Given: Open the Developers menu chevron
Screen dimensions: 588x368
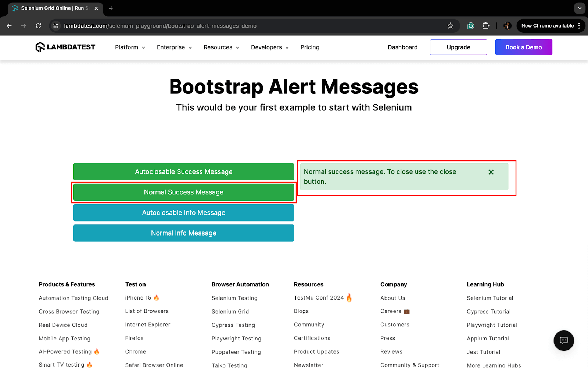Looking at the screenshot, I should [287, 47].
